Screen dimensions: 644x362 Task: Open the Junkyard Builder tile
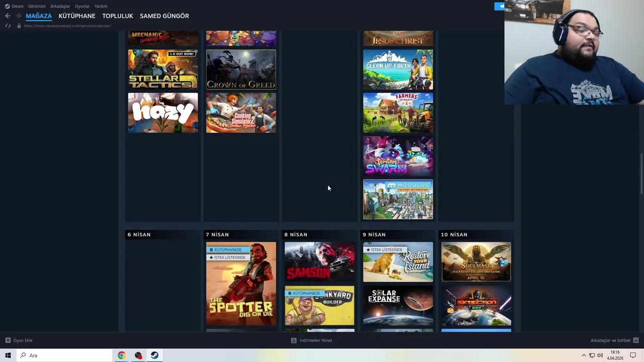click(x=319, y=306)
